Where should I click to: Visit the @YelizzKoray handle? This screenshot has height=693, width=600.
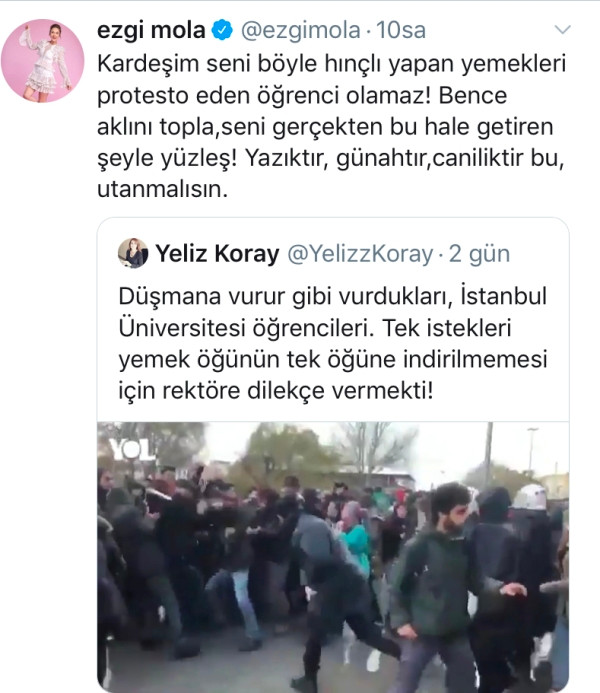[x=360, y=254]
